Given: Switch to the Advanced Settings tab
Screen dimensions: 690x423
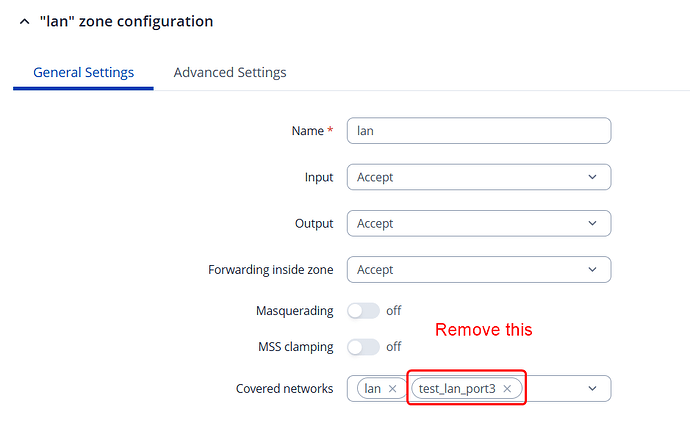Looking at the screenshot, I should (x=230, y=73).
